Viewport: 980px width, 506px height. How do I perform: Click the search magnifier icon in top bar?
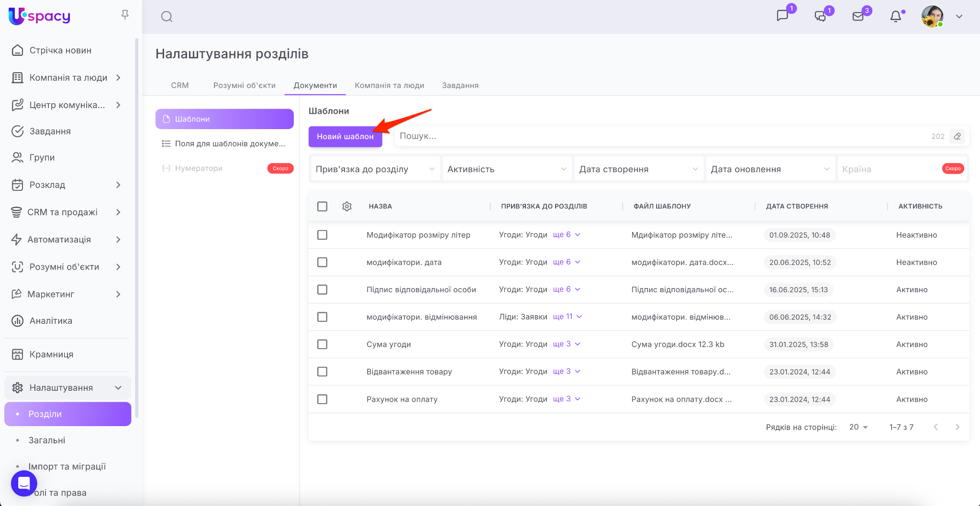pos(167,17)
